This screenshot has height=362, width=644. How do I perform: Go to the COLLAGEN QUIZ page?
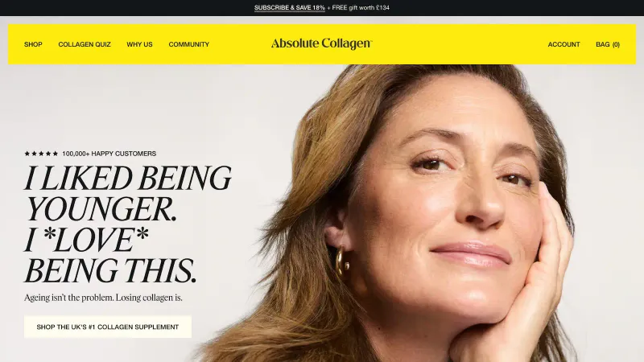point(85,44)
